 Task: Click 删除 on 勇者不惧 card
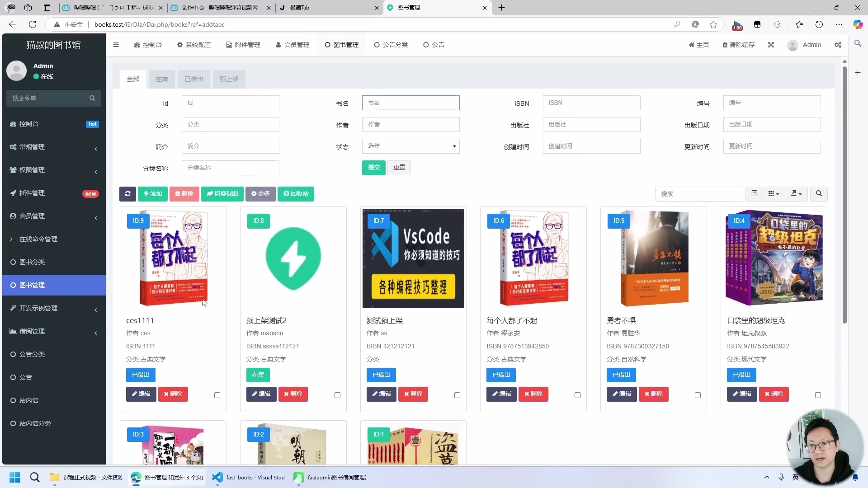tap(653, 394)
